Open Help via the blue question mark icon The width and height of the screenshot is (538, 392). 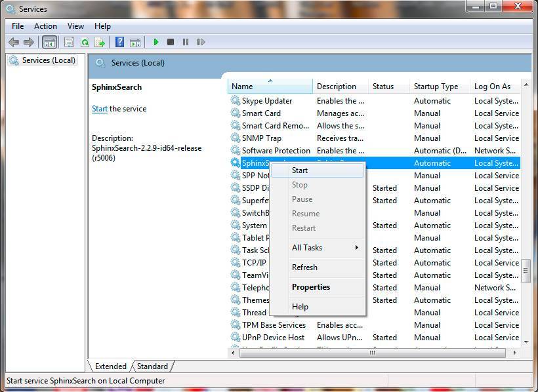click(119, 42)
